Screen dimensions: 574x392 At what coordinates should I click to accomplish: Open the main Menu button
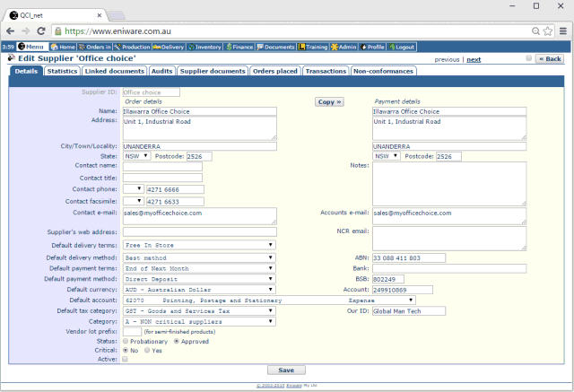click(32, 47)
